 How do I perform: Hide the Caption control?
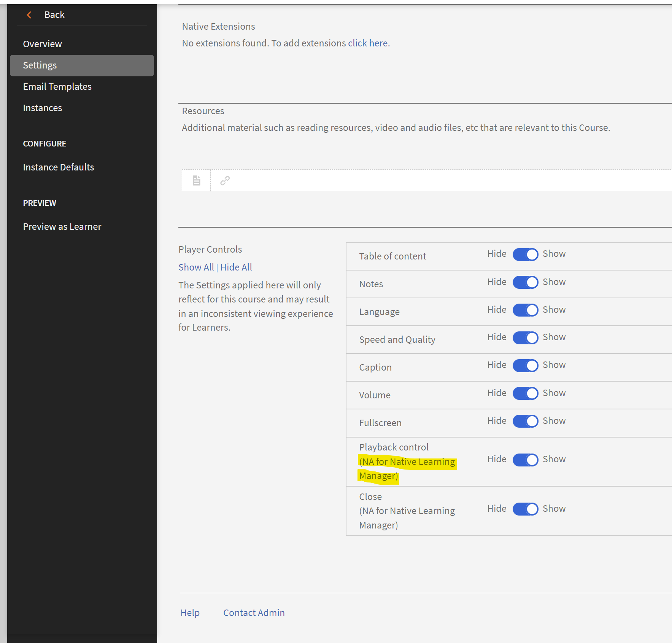[x=525, y=365]
